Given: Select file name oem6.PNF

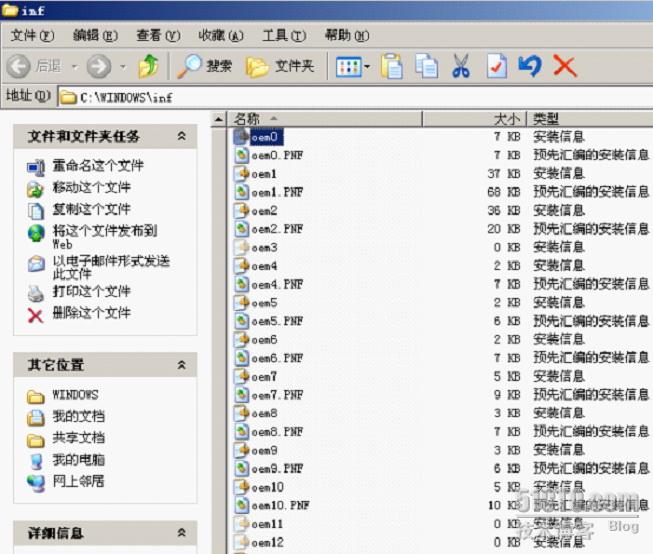Looking at the screenshot, I should click(277, 358).
